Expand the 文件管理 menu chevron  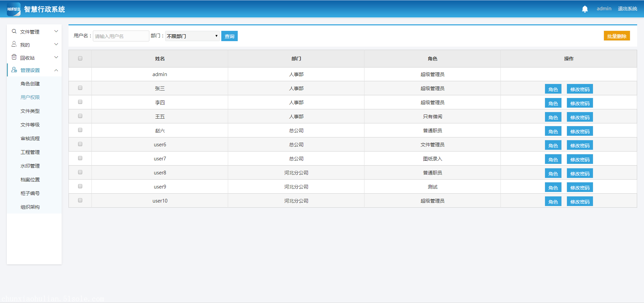click(56, 31)
